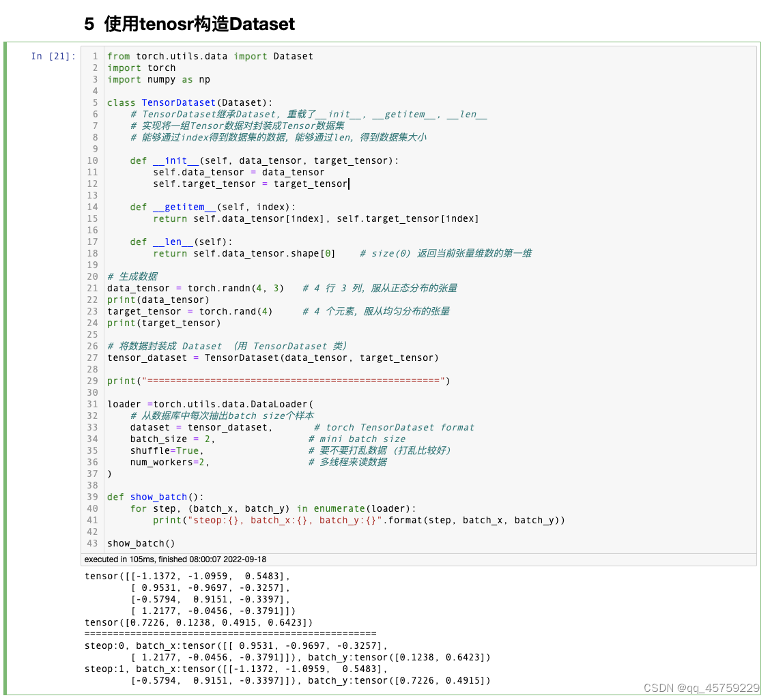Click output line starting 'steop:0, batch_x:tensor'

(x=236, y=646)
